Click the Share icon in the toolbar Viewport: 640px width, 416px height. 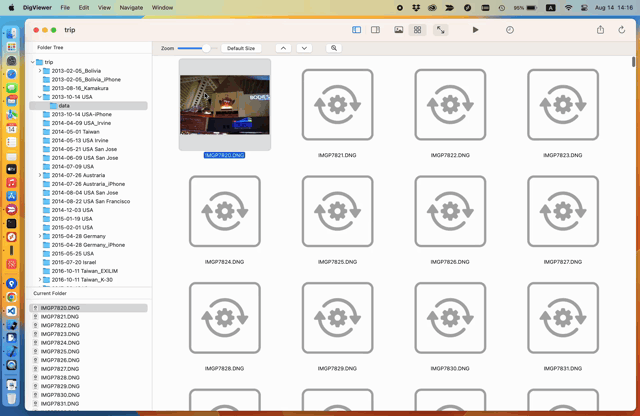pyautogui.click(x=600, y=30)
